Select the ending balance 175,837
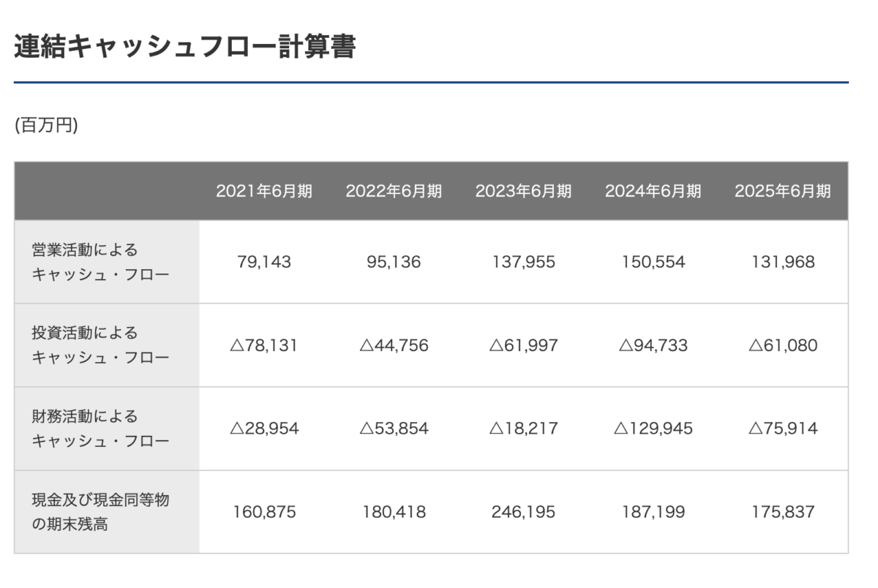The width and height of the screenshot is (878, 588). (x=783, y=512)
